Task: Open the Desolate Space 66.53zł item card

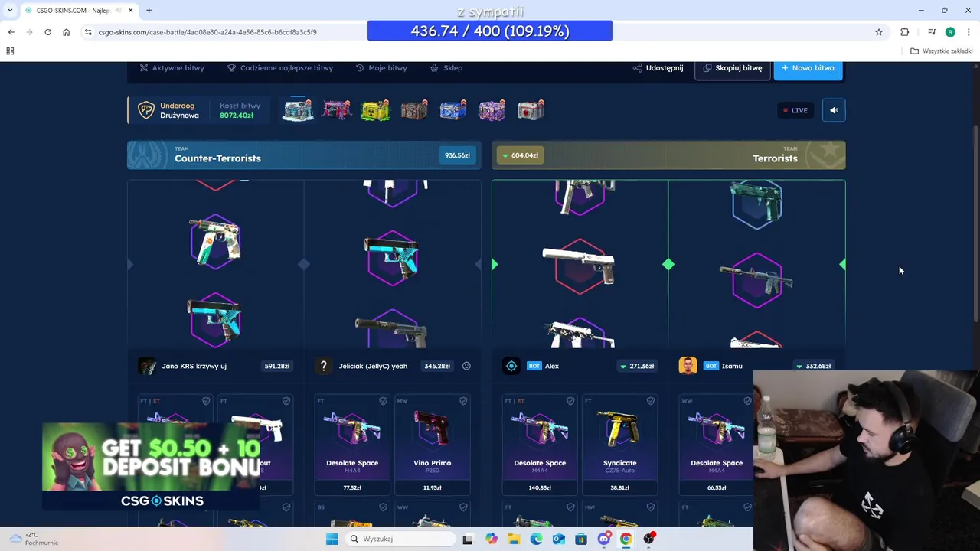Action: pos(716,444)
